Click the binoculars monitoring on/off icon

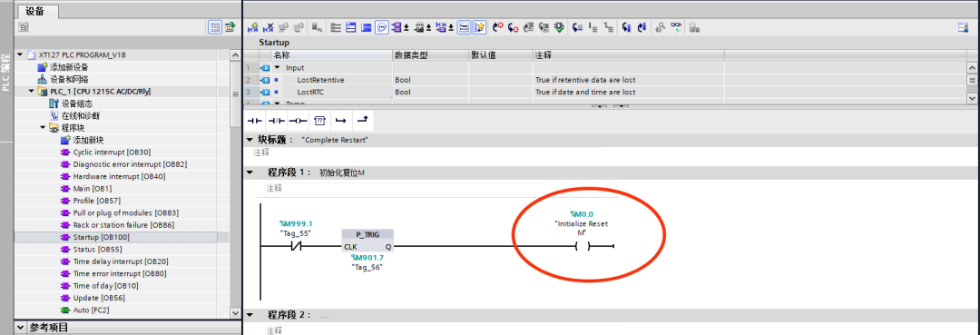[x=677, y=27]
